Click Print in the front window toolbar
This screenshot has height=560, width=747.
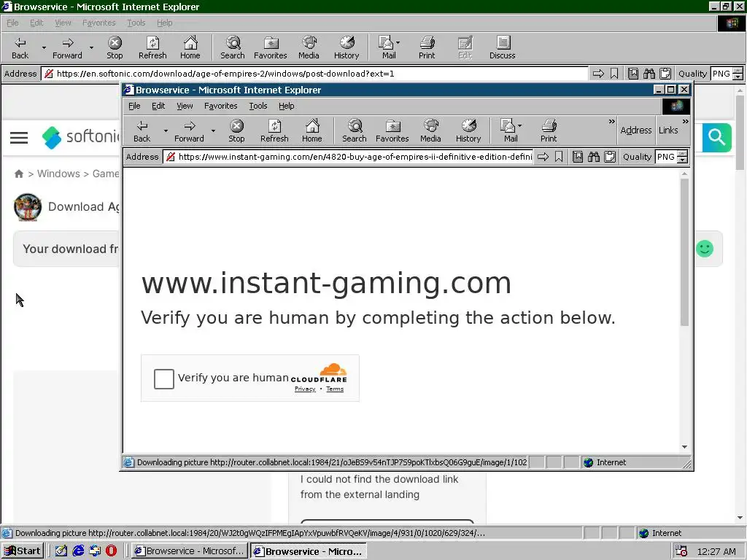tap(549, 131)
